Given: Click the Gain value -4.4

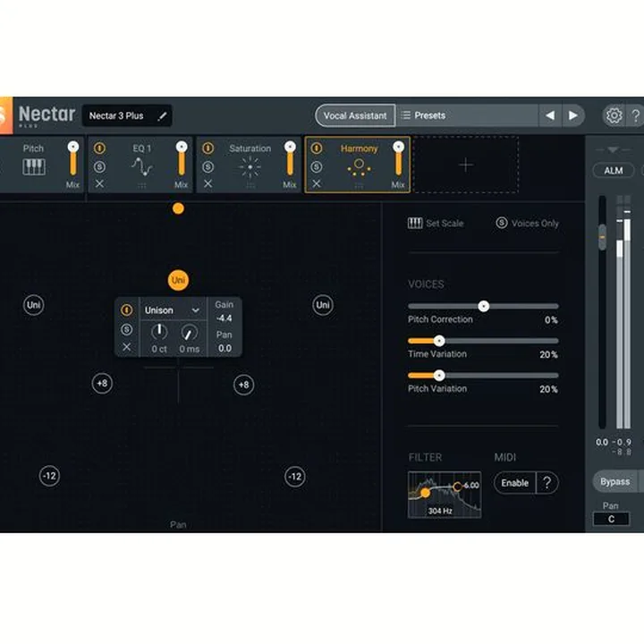Looking at the screenshot, I should tap(225, 318).
